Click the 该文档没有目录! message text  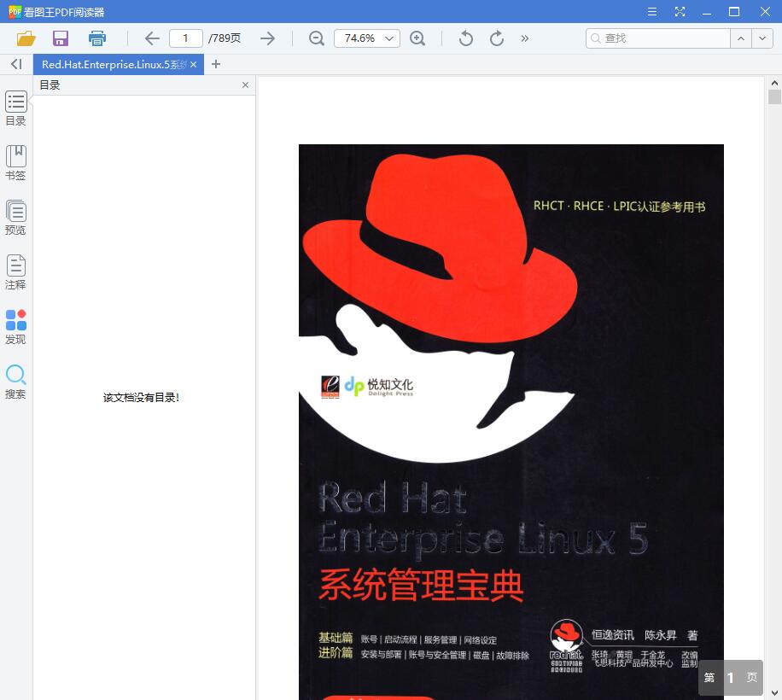pos(141,397)
